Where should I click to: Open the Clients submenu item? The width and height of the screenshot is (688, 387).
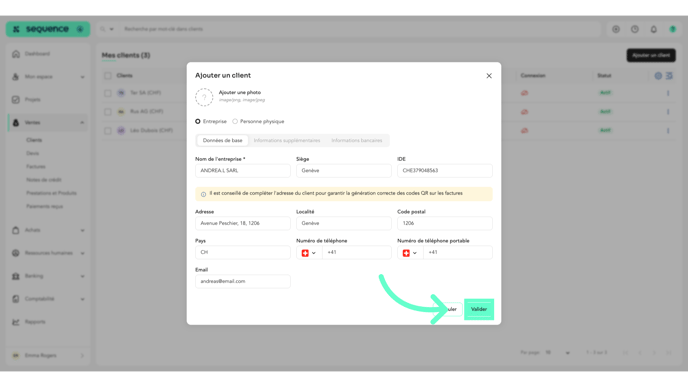[x=34, y=140]
